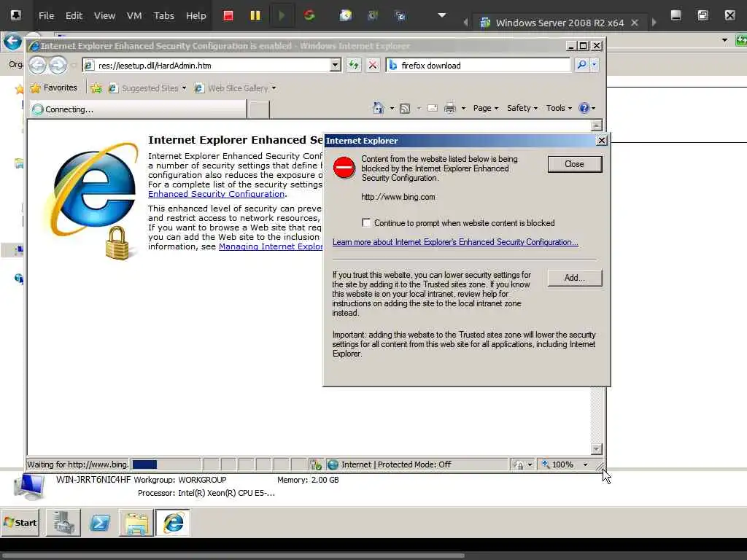Screen dimensions: 747x560
Task: Click the red VM stop button
Action: 228,16
